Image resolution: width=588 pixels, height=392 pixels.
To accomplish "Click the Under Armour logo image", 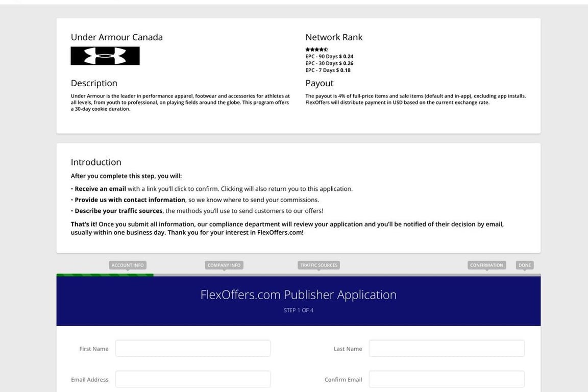I will click(105, 56).
